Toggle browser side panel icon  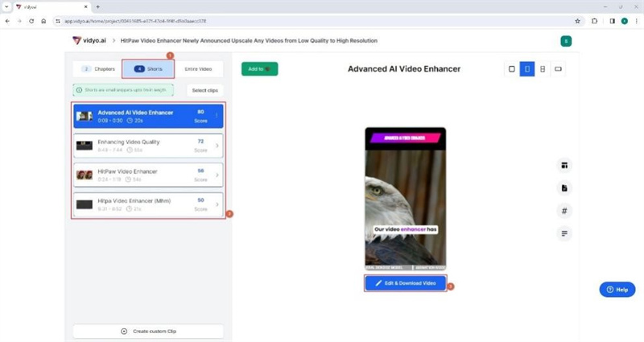tap(612, 21)
